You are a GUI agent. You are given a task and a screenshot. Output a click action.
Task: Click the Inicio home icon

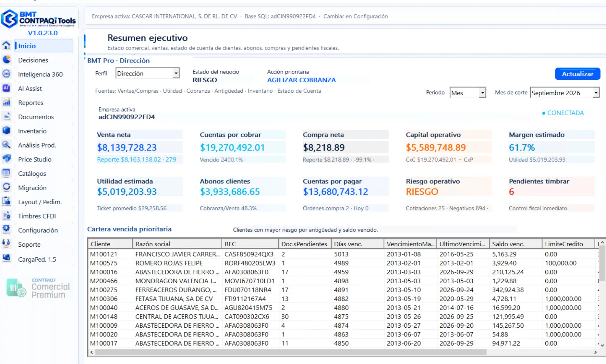click(6, 45)
